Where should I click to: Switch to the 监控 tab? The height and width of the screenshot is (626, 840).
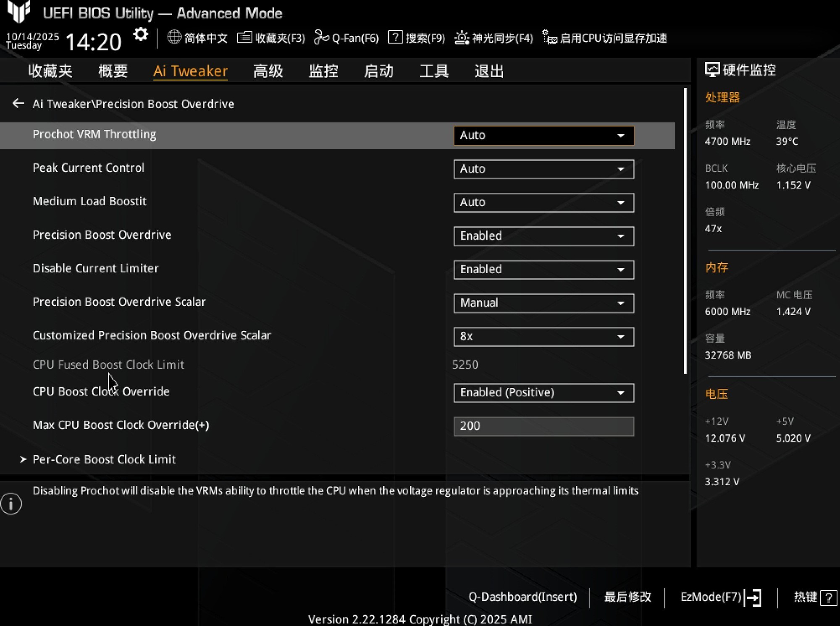tap(323, 71)
